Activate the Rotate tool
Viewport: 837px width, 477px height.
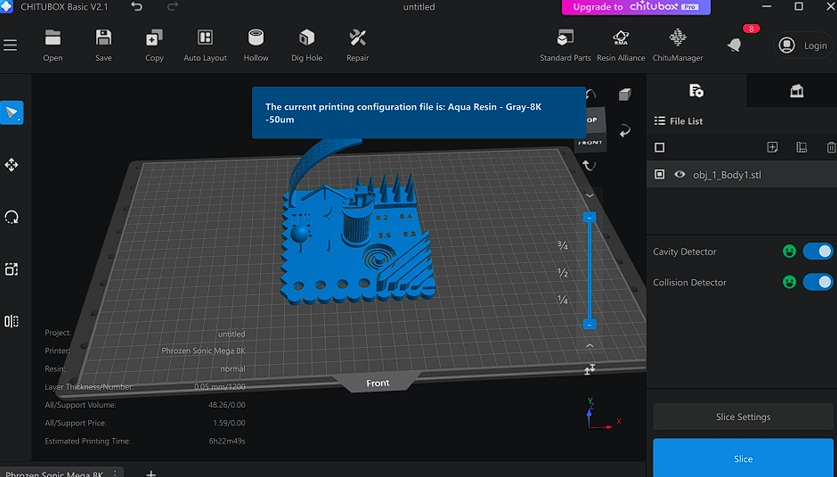pyautogui.click(x=12, y=217)
